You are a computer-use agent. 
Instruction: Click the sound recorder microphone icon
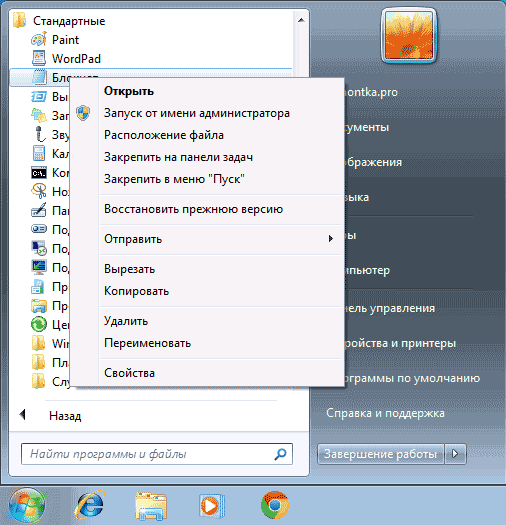point(40,134)
